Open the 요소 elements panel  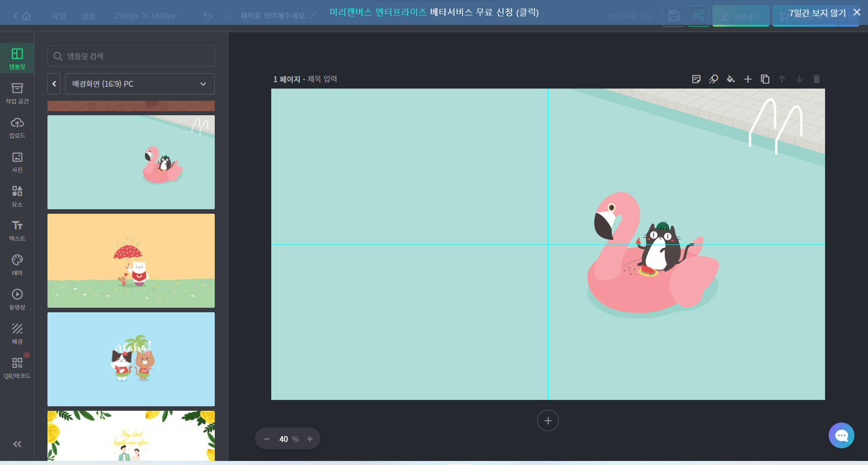point(17,196)
